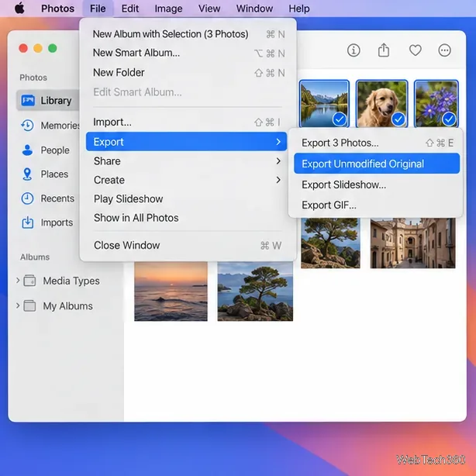Image resolution: width=476 pixels, height=476 pixels.
Task: Open the Help menu
Action: (x=299, y=9)
